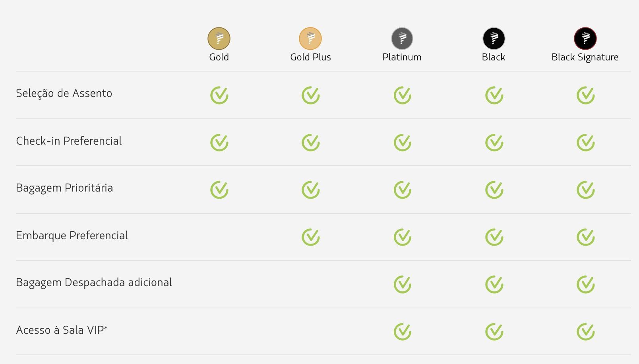This screenshot has height=364, width=639.
Task: Click the Gold Plus tier badge icon
Action: tap(310, 39)
